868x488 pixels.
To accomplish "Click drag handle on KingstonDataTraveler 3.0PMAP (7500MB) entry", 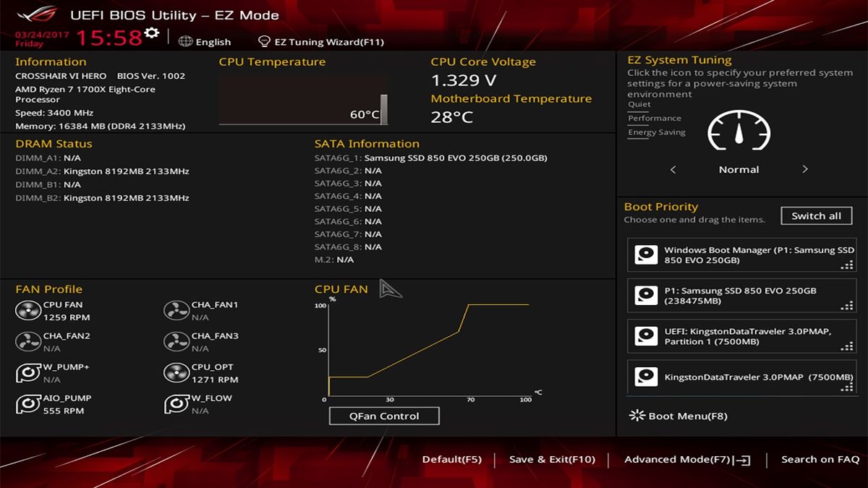I will 847,388.
